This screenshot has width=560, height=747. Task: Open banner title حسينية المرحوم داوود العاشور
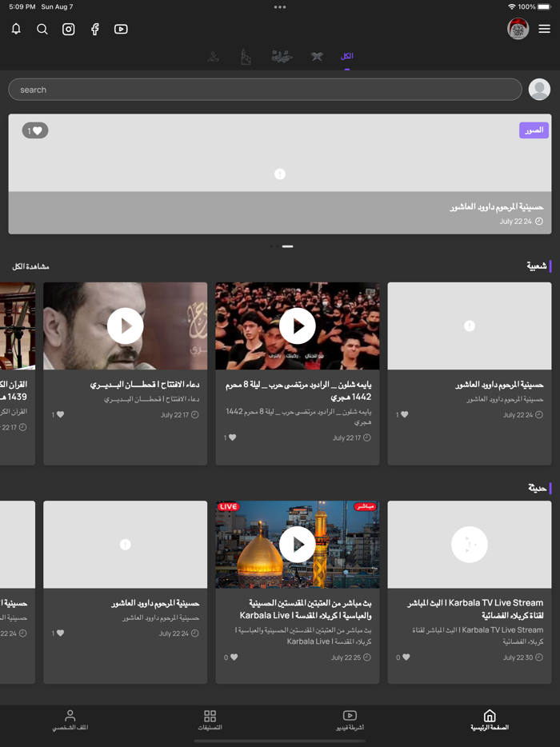[497, 207]
